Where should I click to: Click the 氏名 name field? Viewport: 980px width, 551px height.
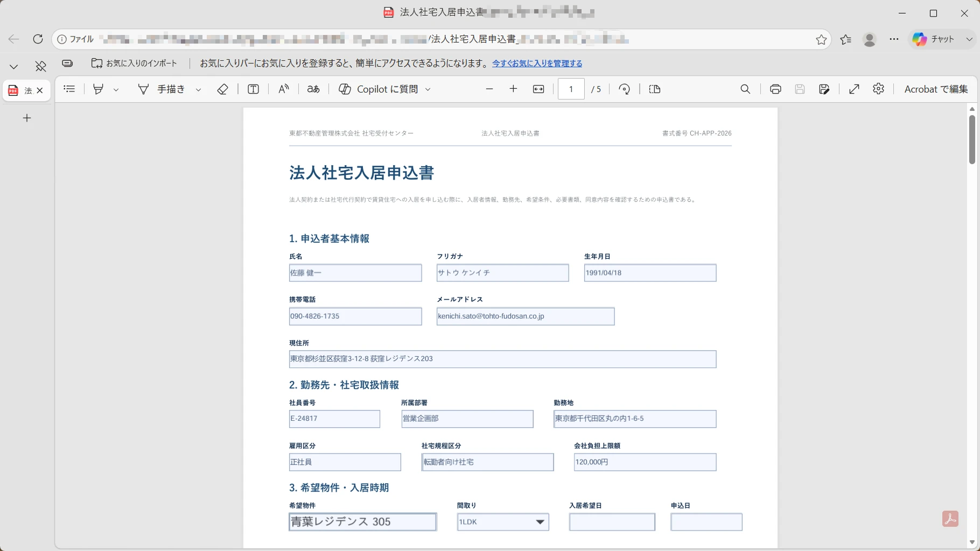coord(355,273)
